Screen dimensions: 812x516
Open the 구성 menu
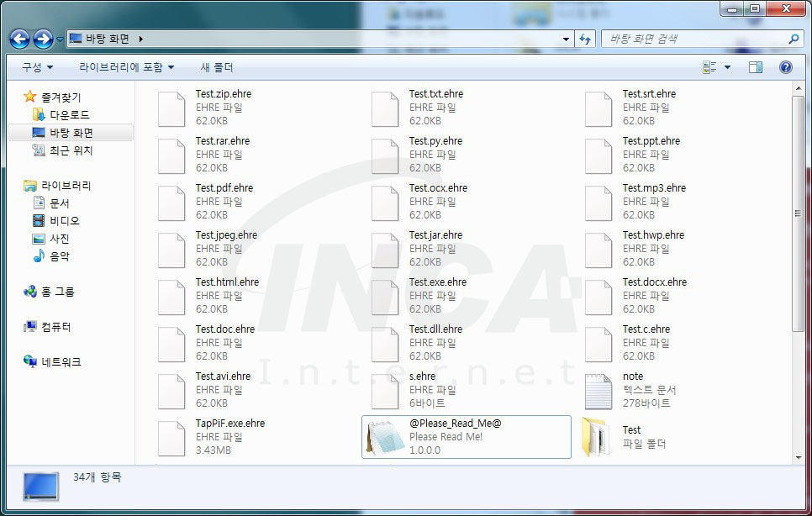37,67
